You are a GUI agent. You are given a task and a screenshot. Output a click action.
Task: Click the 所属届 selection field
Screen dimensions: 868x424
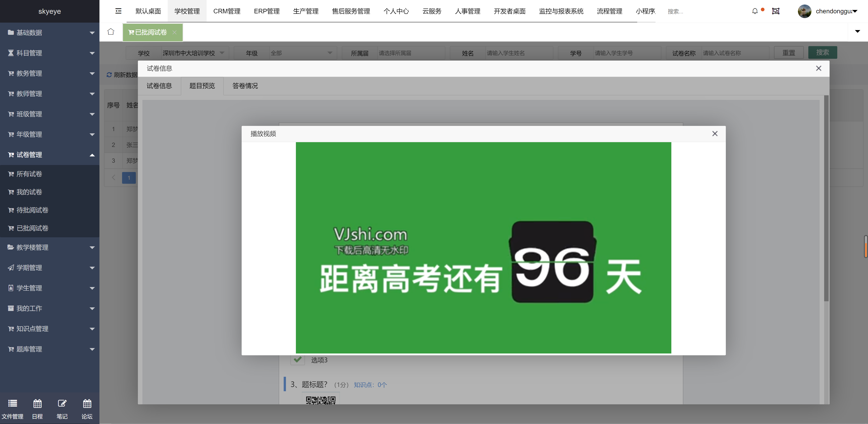[411, 53]
